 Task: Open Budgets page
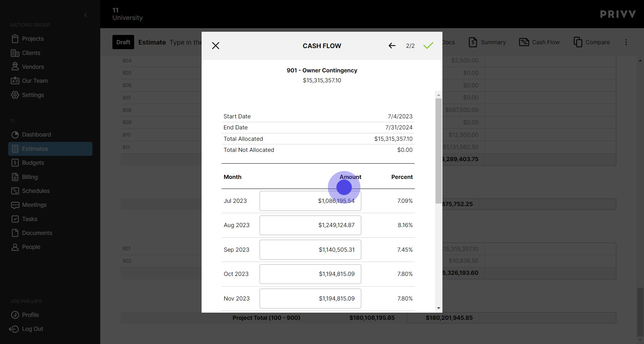(33, 163)
